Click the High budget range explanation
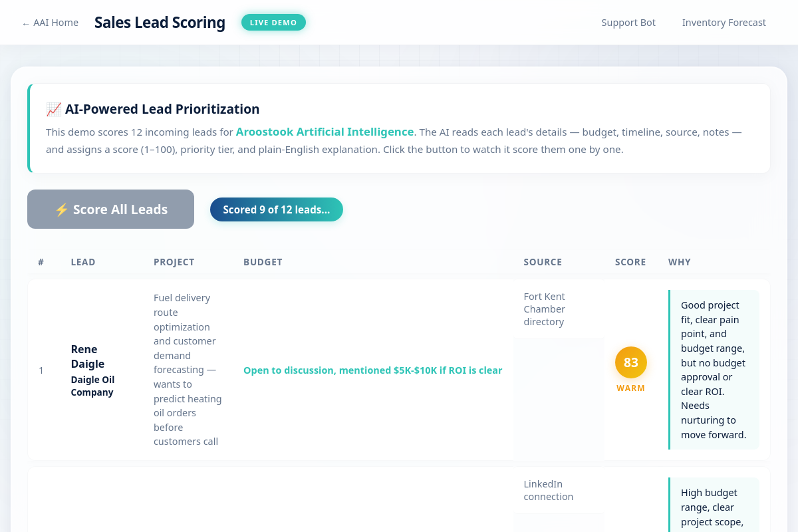The image size is (798, 532). 714,505
